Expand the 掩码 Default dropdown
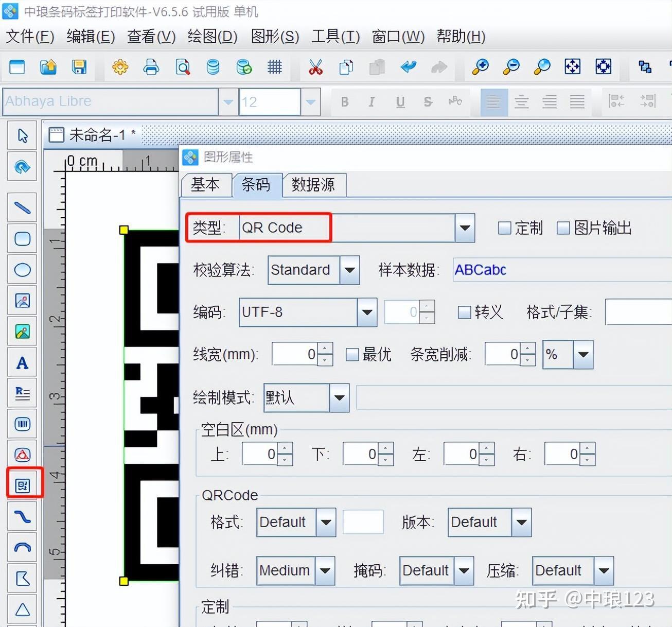This screenshot has width=672, height=627. coord(464,571)
